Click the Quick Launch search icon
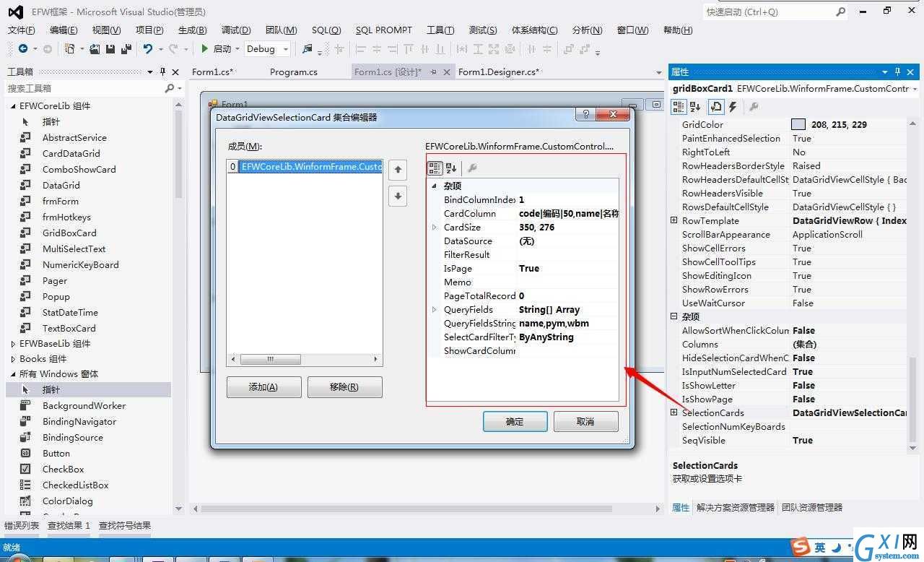This screenshot has width=924, height=562. click(x=841, y=12)
